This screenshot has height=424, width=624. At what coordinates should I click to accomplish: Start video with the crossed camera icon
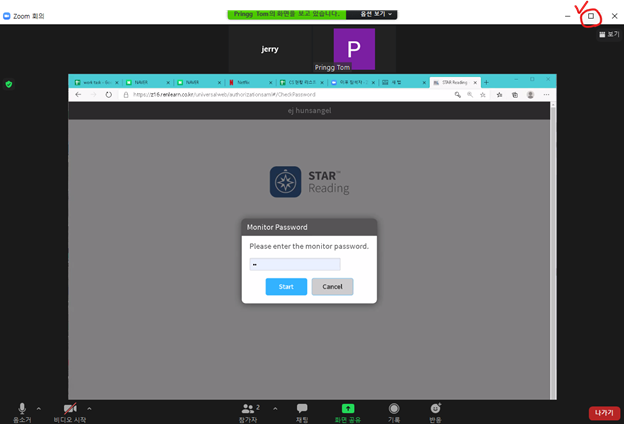coord(70,412)
